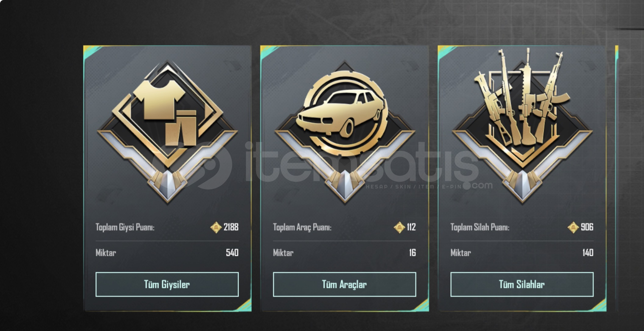Select the Toplam Giysi Puanı label
Screen dimensions: 644x331
tap(125, 227)
